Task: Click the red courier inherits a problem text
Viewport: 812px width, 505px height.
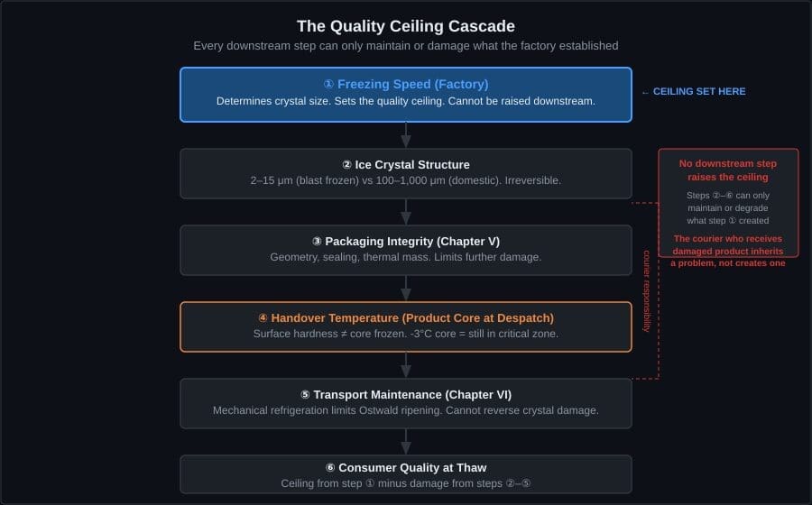Action: pyautogui.click(x=728, y=251)
